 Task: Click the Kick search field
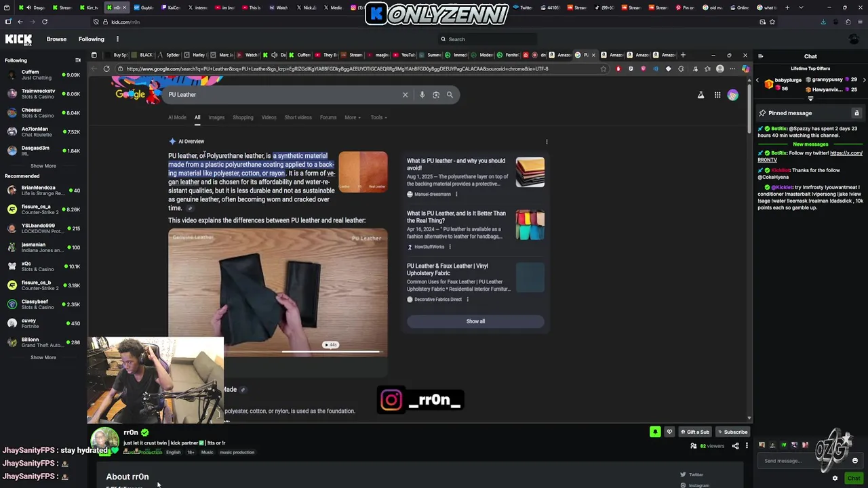(x=488, y=39)
